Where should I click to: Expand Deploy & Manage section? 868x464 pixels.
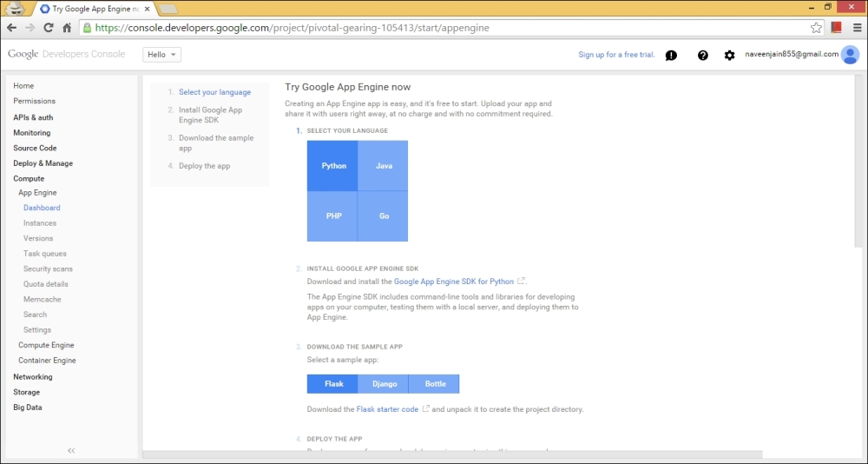click(43, 163)
